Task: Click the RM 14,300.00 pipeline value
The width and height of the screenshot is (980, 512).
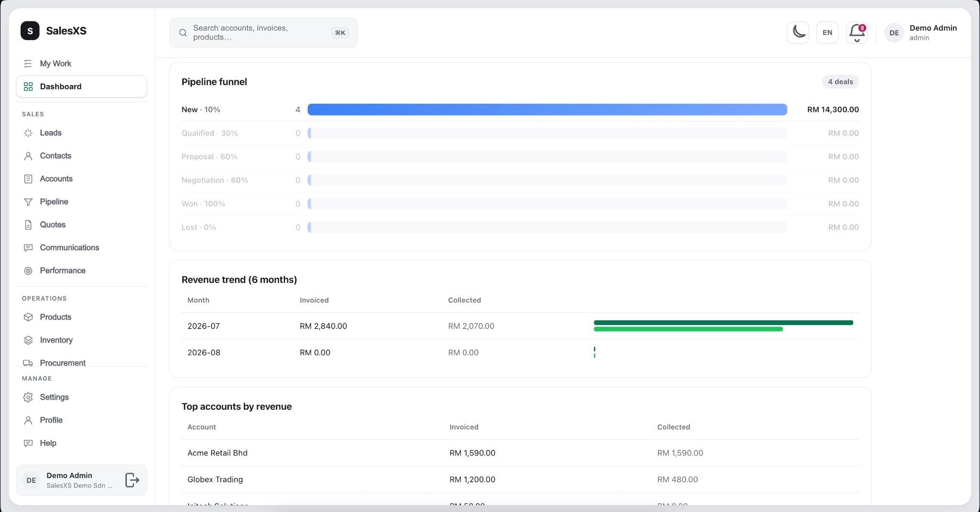Action: 833,109
